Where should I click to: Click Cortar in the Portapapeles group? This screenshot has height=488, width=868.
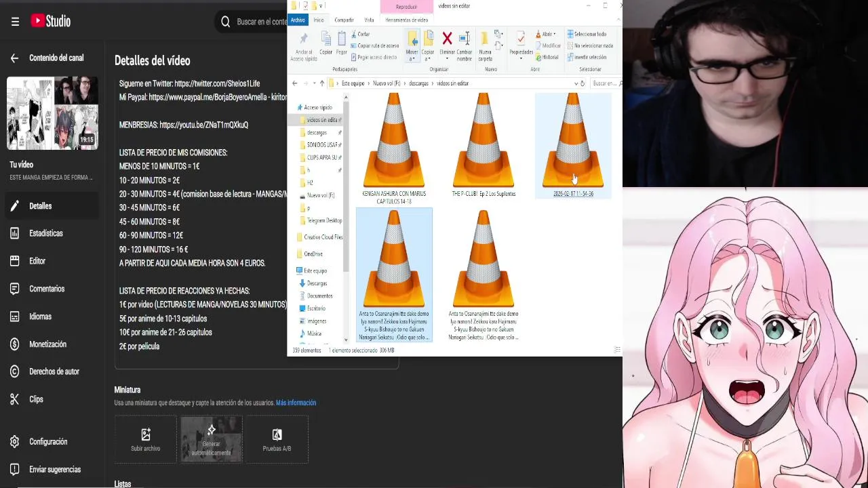[360, 34]
